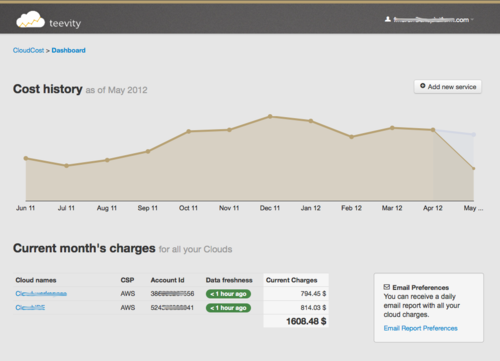The width and height of the screenshot is (500, 361).
Task: Click the user profile icon in header
Action: pos(388,19)
